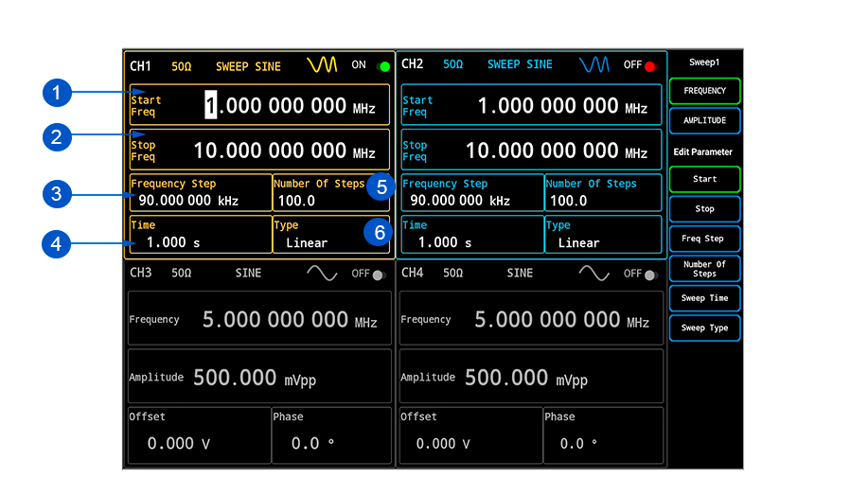The image size is (868, 479).
Task: Click CH1 Stop Freq field
Action: 259,150
